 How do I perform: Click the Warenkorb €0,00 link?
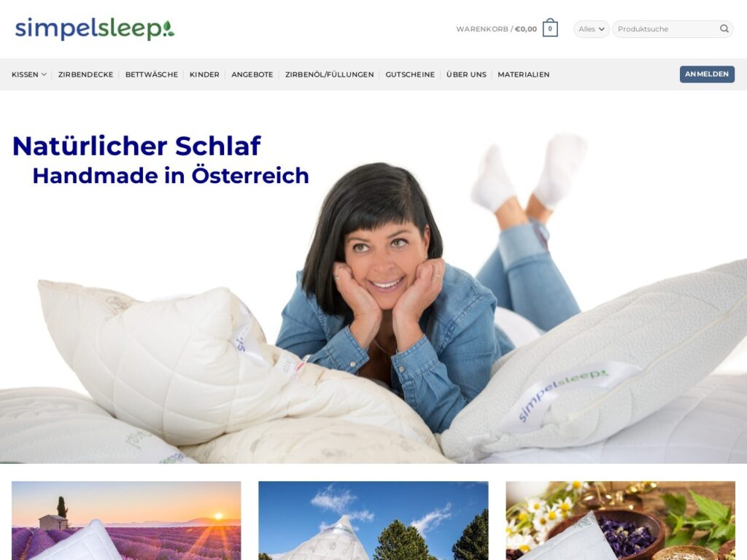pos(496,29)
